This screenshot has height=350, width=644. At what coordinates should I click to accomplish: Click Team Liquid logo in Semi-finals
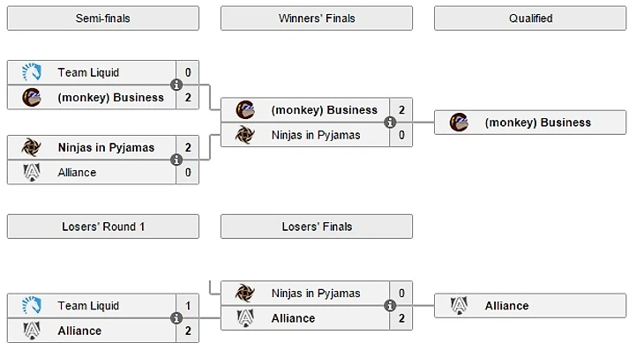[x=32, y=72]
